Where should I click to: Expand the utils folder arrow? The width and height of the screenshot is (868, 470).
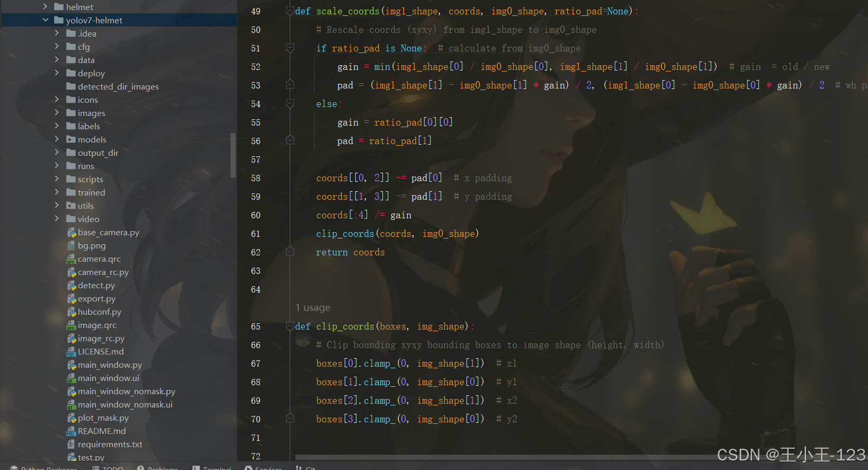pyautogui.click(x=57, y=206)
